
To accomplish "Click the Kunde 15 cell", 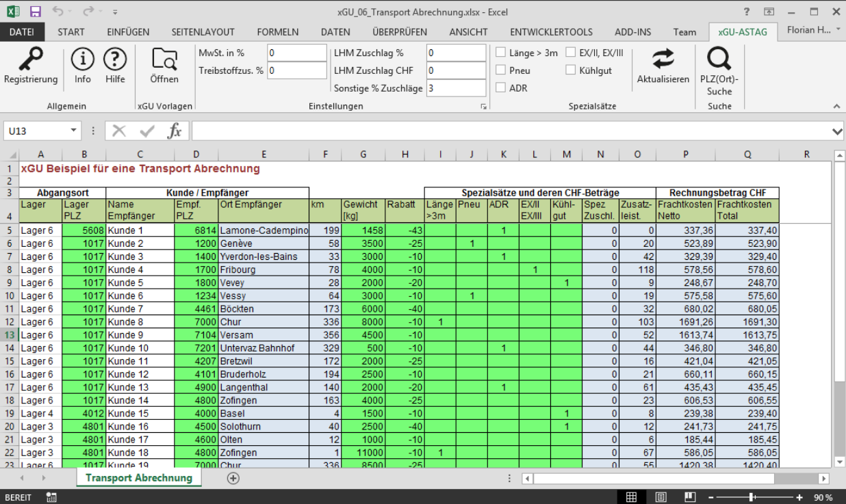I will click(x=140, y=414).
